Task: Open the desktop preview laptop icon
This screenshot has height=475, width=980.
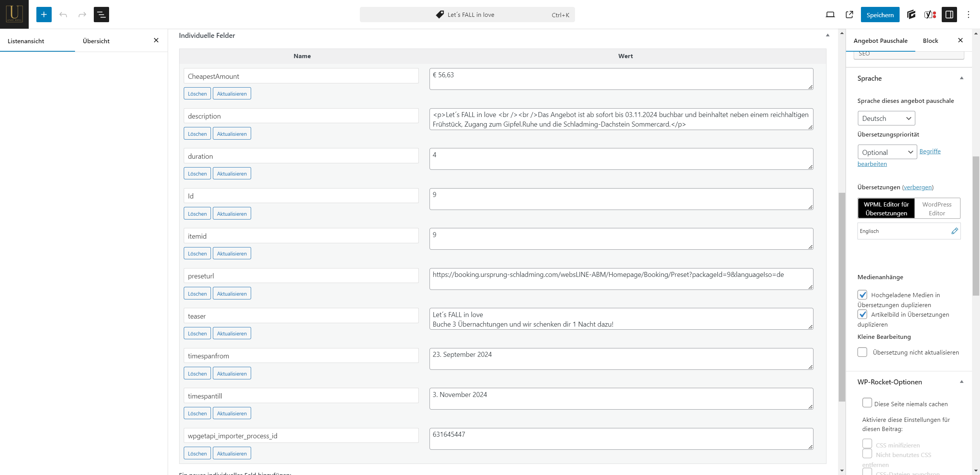Action: (x=830, y=15)
